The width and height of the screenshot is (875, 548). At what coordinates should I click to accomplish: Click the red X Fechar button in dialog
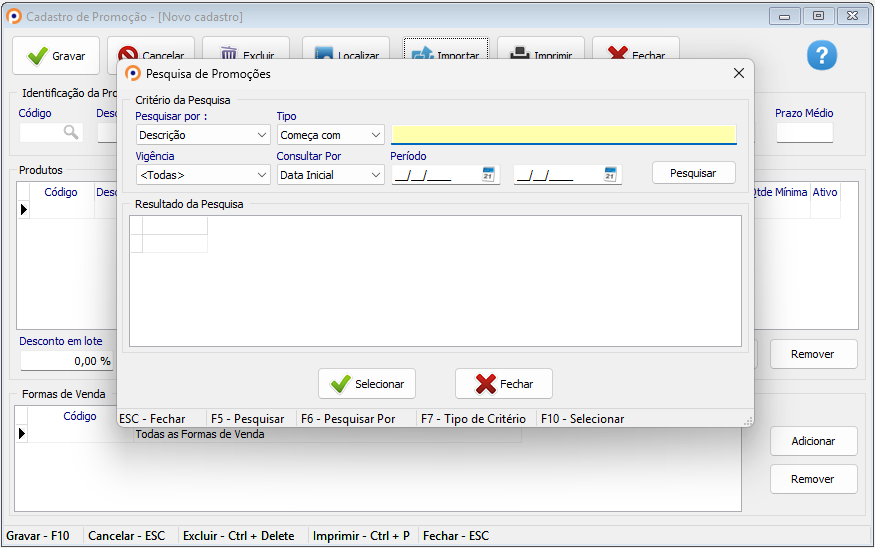(504, 384)
